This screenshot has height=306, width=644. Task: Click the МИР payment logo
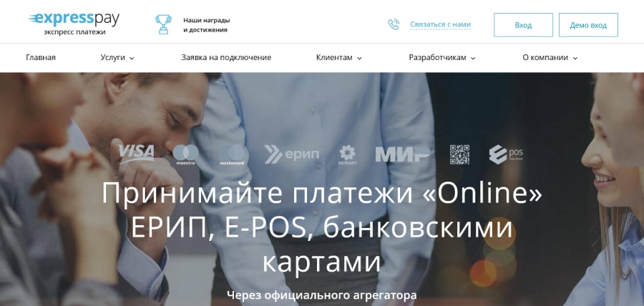click(402, 154)
